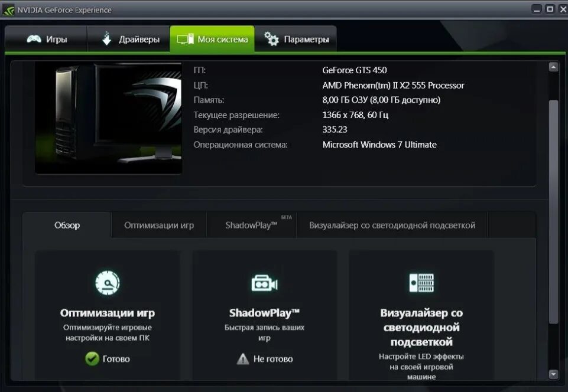Image resolution: width=568 pixels, height=392 pixels.
Task: Click the ShadowPlay card title
Action: [264, 313]
